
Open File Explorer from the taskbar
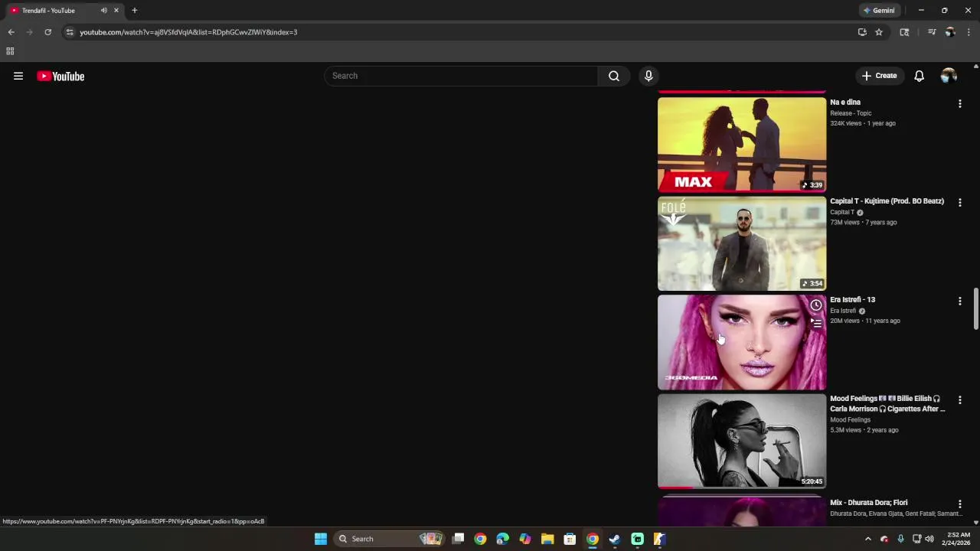point(547,539)
